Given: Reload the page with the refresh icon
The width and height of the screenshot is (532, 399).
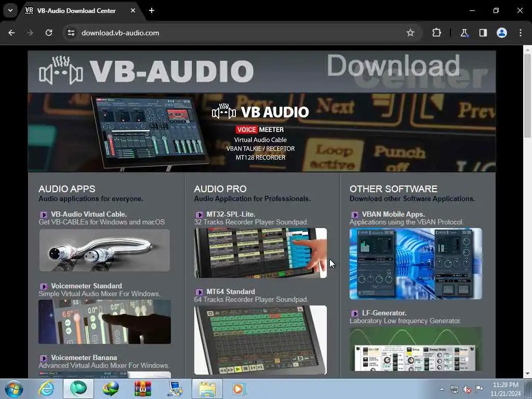Looking at the screenshot, I should click(x=49, y=33).
